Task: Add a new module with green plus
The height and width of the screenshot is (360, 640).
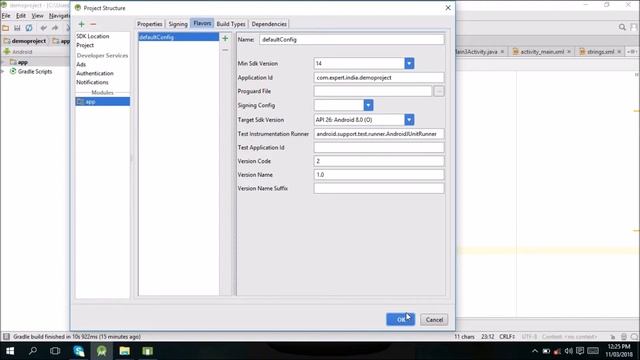Action: (x=82, y=24)
